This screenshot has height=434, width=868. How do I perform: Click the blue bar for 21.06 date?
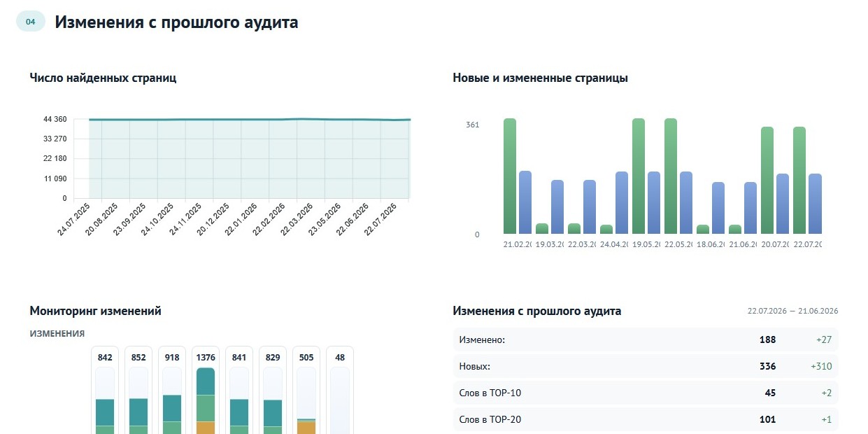click(x=750, y=208)
